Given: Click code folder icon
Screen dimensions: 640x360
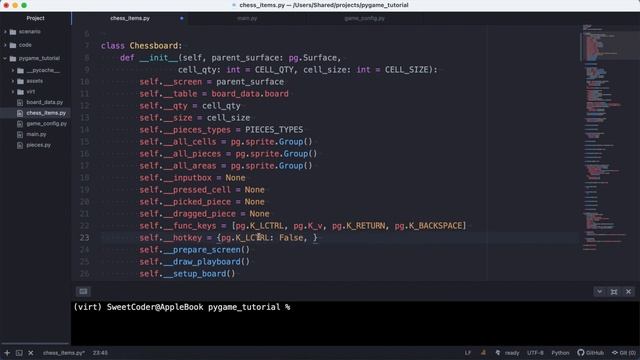Looking at the screenshot, I should (13, 45).
